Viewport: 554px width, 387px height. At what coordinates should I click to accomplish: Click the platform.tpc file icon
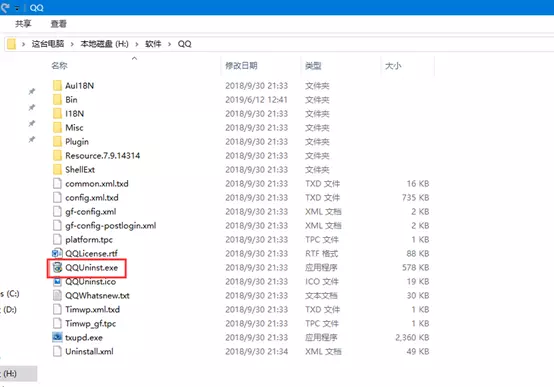57,240
